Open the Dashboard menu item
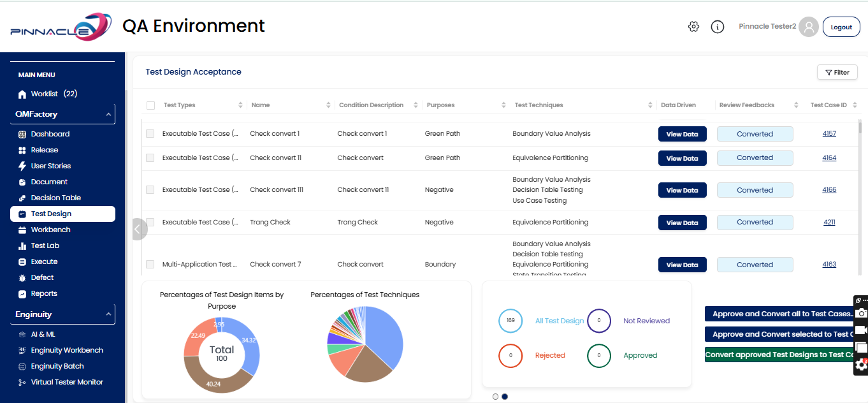Screen dimensions: 868x403 pyautogui.click(x=50, y=135)
